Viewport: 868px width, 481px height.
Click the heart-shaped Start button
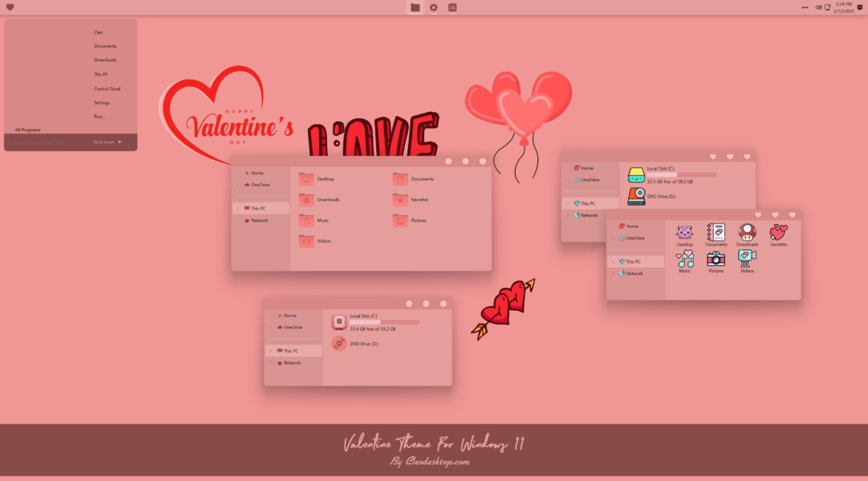9,7
